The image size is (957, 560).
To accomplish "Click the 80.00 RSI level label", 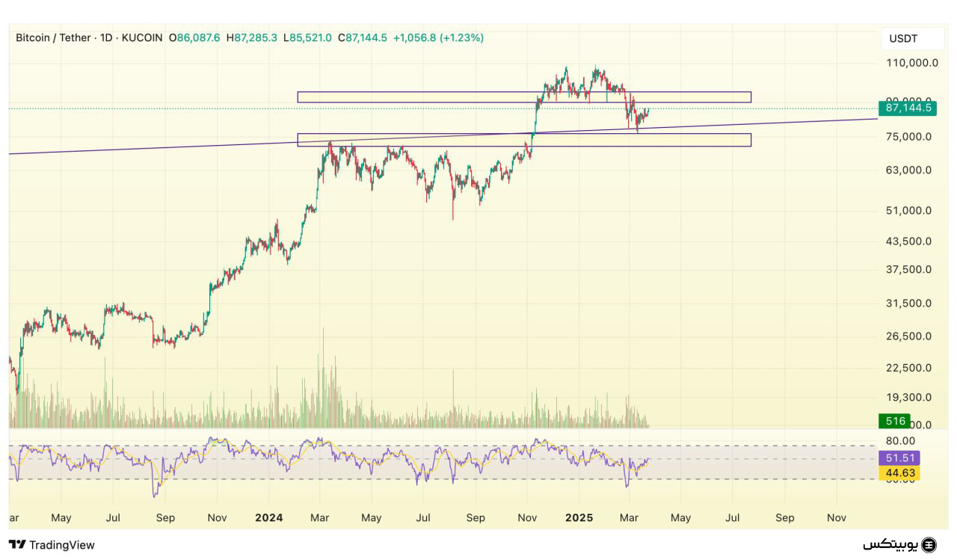I will click(x=901, y=441).
